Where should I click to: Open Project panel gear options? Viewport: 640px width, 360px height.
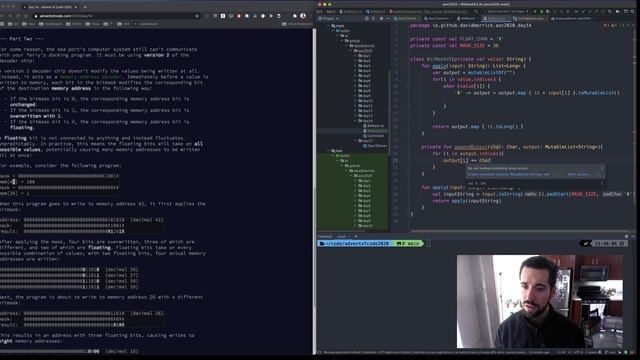tap(381, 18)
